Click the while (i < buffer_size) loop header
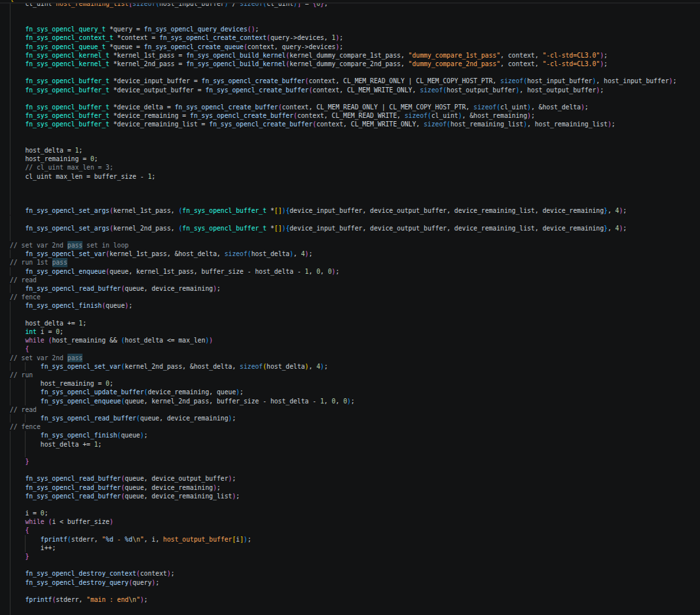This screenshot has width=700, height=615. [x=69, y=521]
